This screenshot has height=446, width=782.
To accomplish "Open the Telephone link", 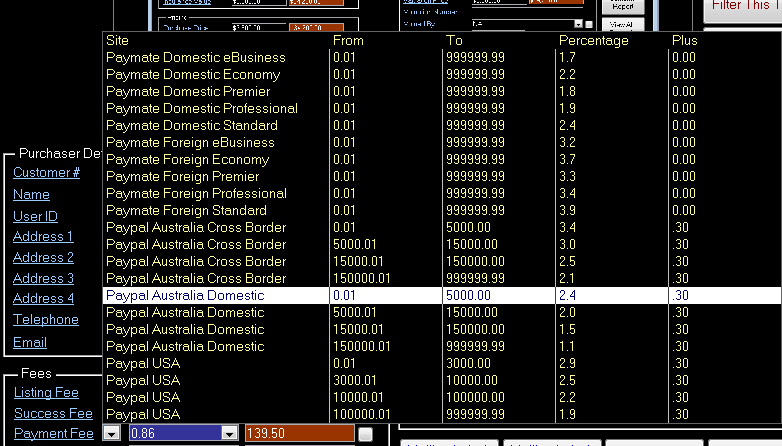I will 46,320.
